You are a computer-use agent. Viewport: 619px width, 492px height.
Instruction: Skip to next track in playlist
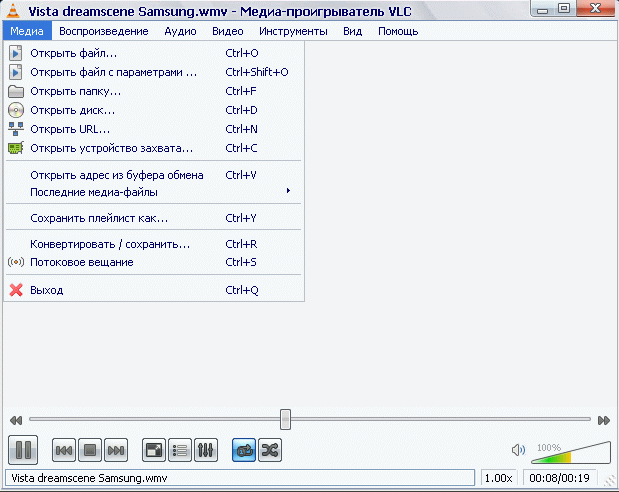click(116, 450)
